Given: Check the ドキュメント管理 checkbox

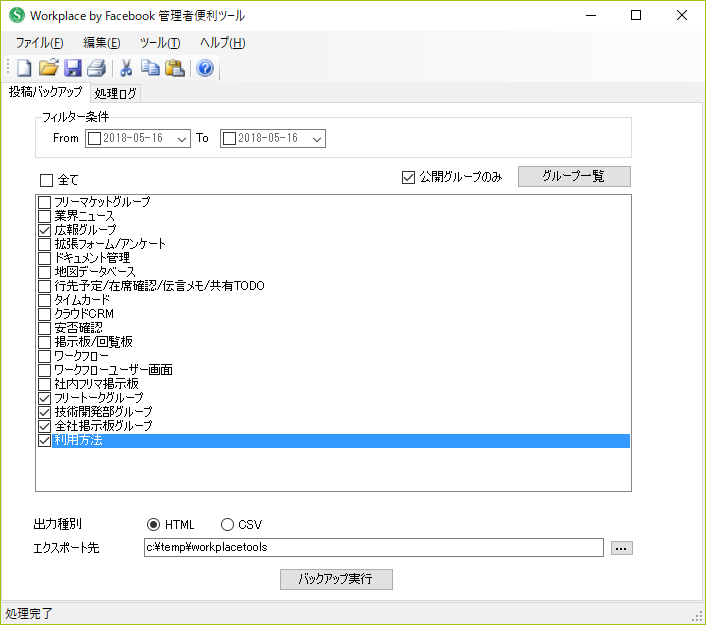Looking at the screenshot, I should pos(44,258).
